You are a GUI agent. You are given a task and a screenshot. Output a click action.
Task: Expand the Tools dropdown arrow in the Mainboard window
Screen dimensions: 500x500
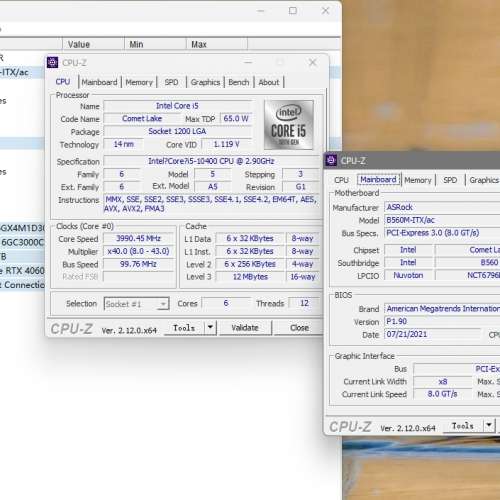[x=489, y=426]
